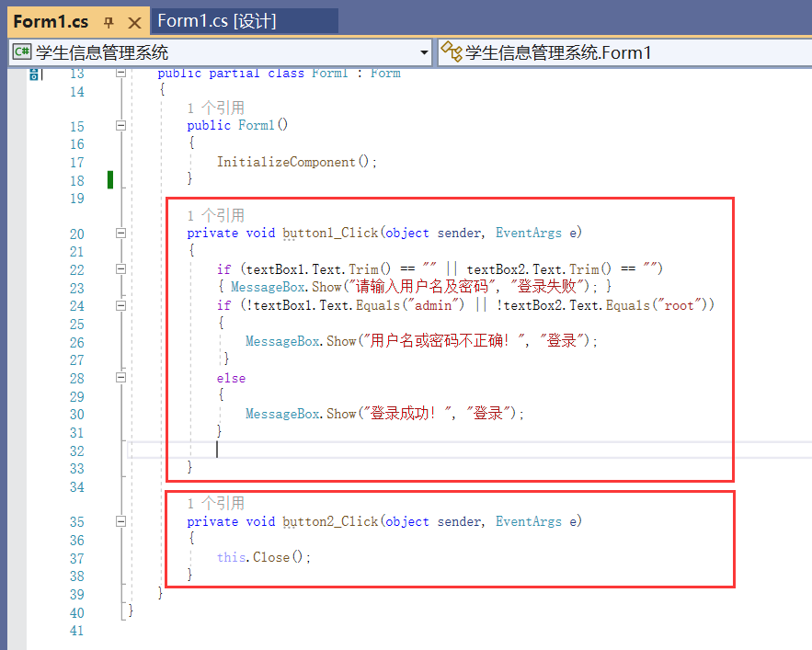Click the green change marker at line 18
This screenshot has width=812, height=650.
[110, 179]
